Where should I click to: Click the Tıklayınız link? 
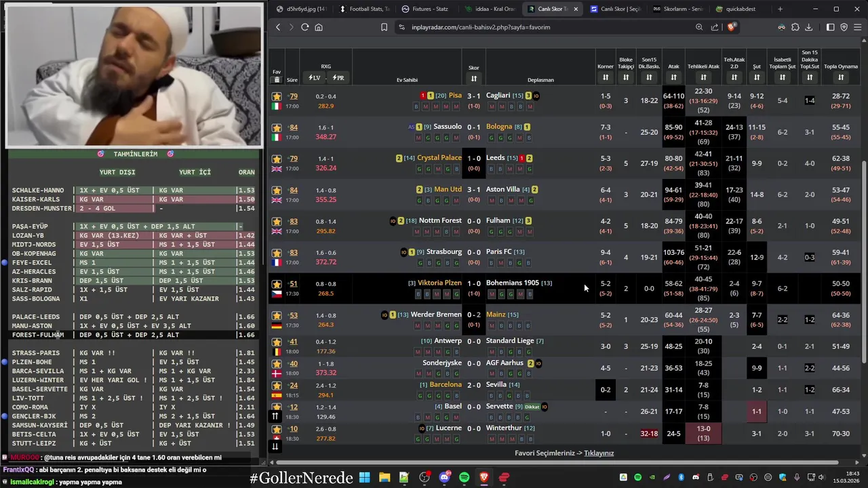pos(599,453)
